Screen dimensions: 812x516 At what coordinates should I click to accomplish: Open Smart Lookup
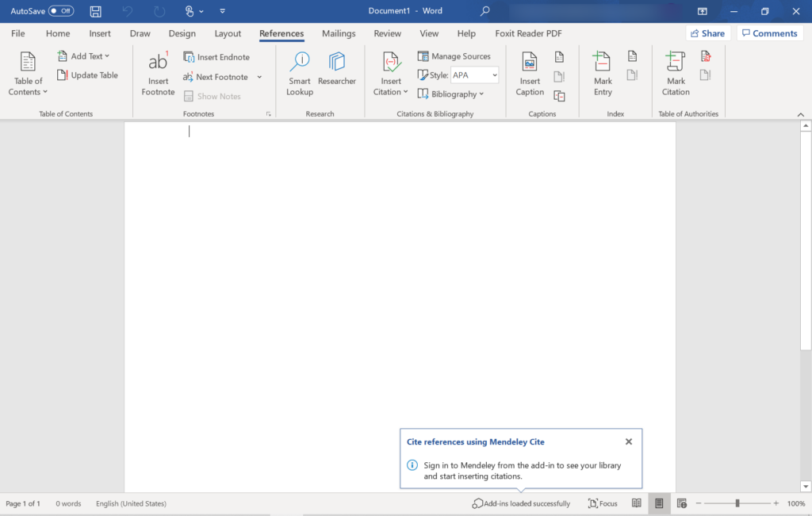[299, 73]
